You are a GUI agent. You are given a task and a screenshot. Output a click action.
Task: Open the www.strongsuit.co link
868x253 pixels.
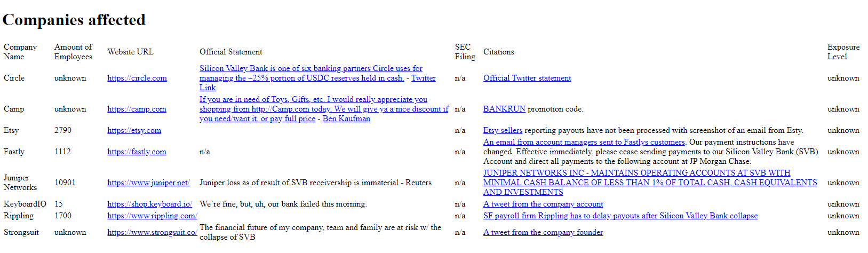pyautogui.click(x=152, y=232)
